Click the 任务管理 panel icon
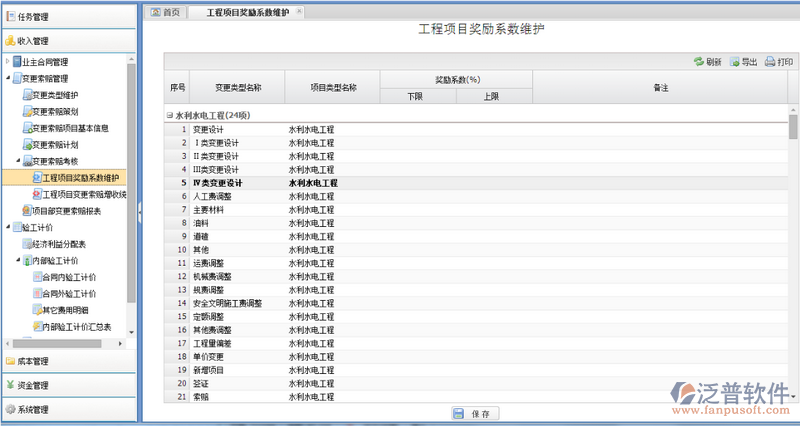 (x=11, y=16)
